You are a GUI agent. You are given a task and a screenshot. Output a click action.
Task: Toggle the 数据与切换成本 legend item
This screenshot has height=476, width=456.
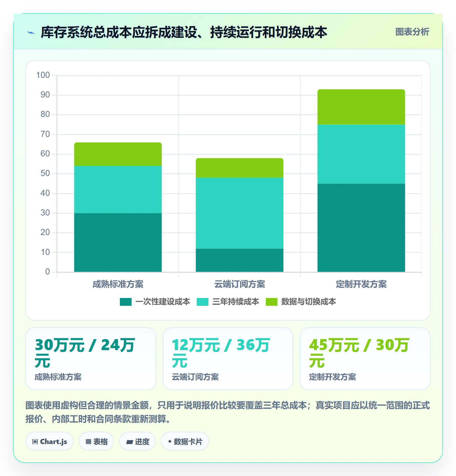pos(301,302)
